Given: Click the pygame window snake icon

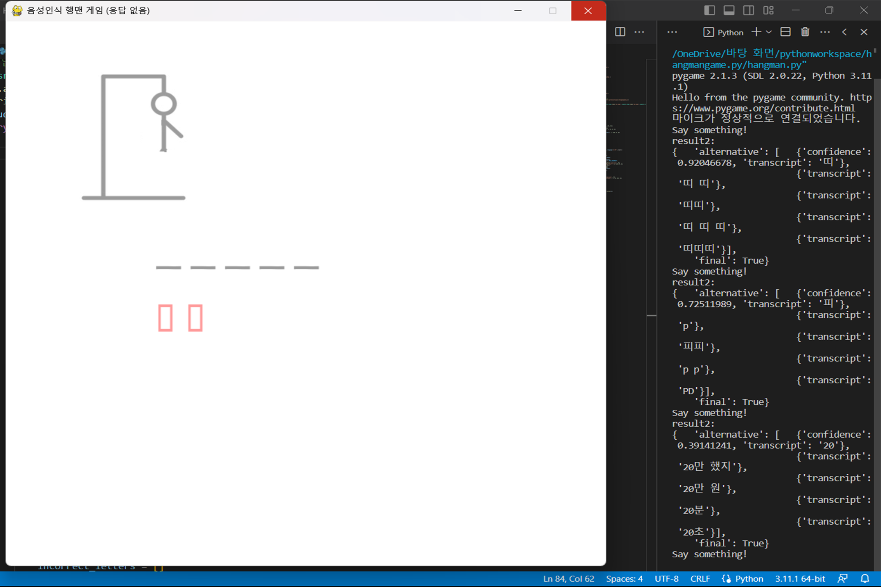Looking at the screenshot, I should tap(17, 10).
